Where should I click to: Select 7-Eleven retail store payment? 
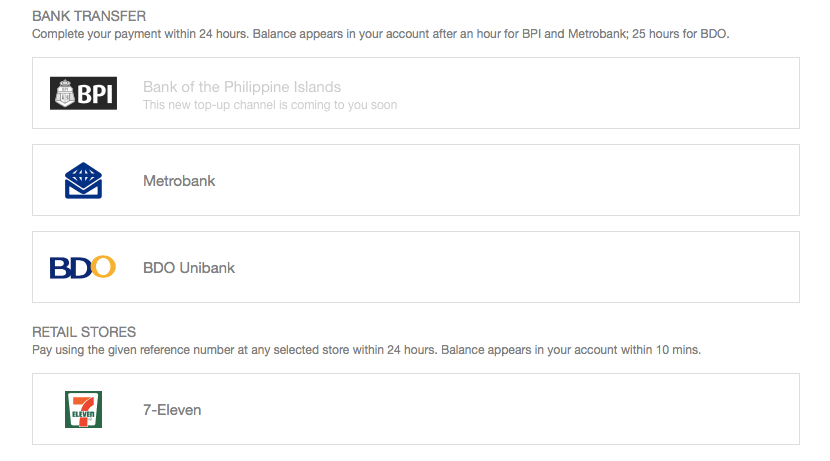pyautogui.click(x=416, y=409)
